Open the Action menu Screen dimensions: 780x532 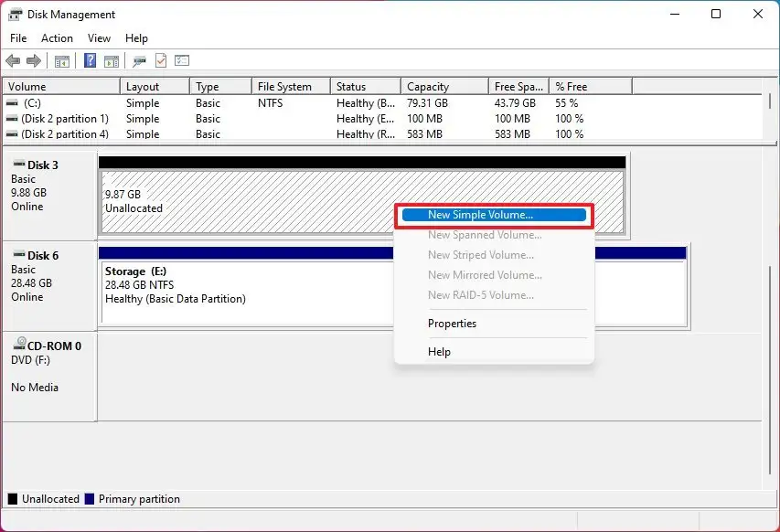[57, 38]
